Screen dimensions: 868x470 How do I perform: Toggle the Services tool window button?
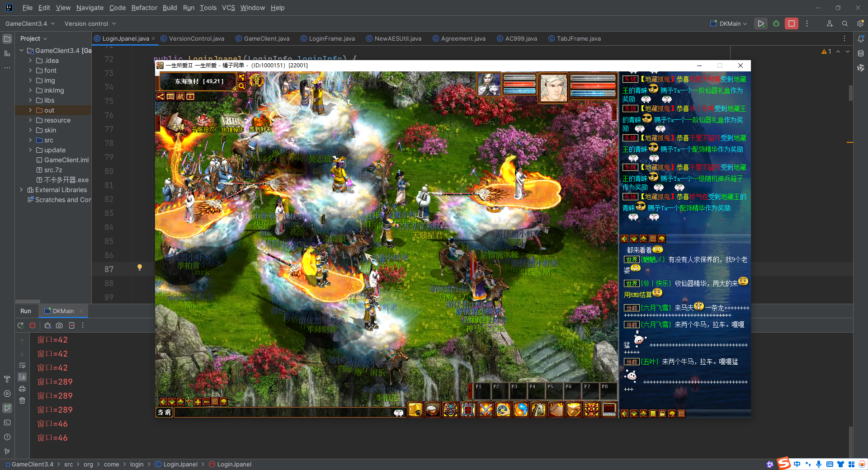click(x=7, y=394)
